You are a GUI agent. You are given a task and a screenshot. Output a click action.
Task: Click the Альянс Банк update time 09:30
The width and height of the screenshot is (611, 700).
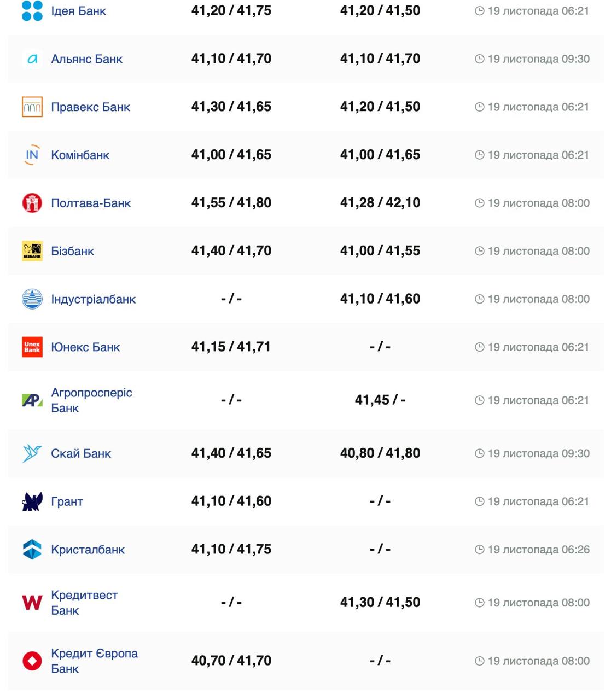[538, 59]
